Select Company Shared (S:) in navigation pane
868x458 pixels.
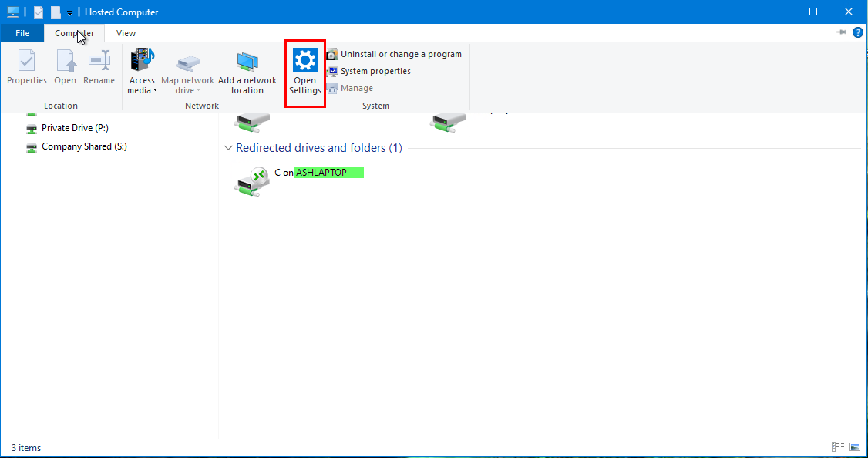pos(77,146)
